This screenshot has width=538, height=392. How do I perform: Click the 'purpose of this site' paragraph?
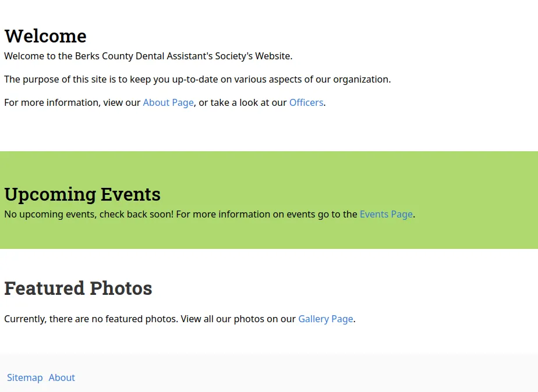tap(197, 80)
